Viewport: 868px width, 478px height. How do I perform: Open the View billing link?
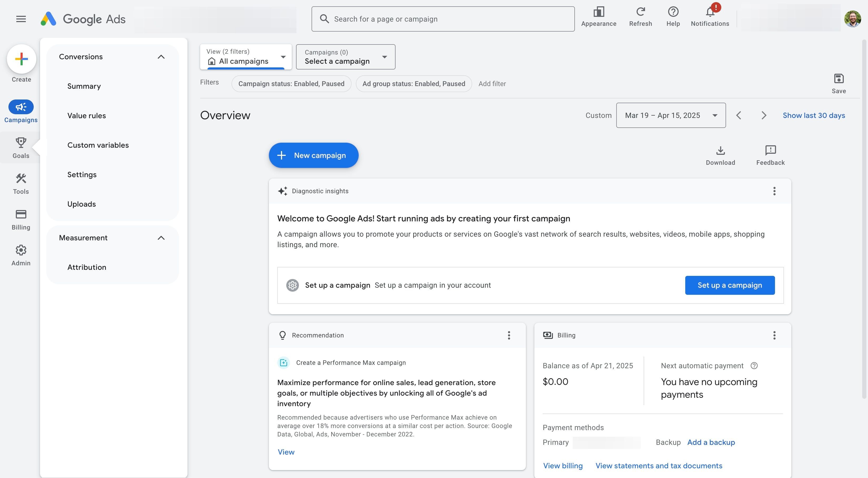(563, 466)
